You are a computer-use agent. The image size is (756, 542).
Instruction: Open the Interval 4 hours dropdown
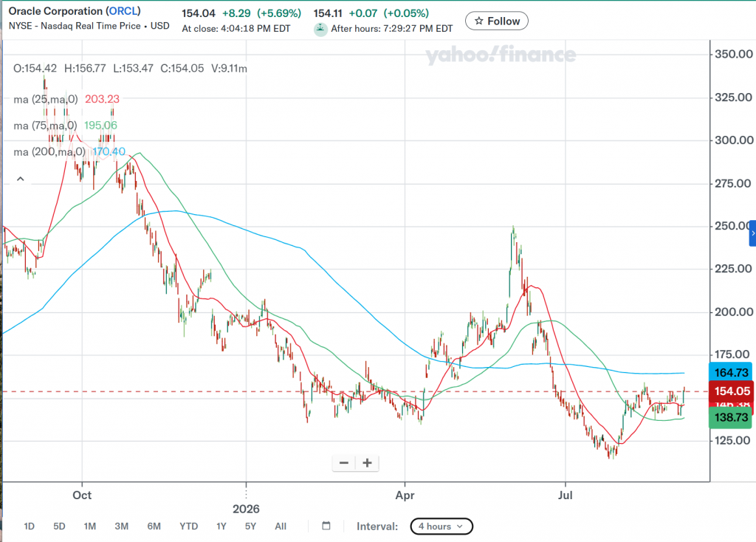point(441,526)
